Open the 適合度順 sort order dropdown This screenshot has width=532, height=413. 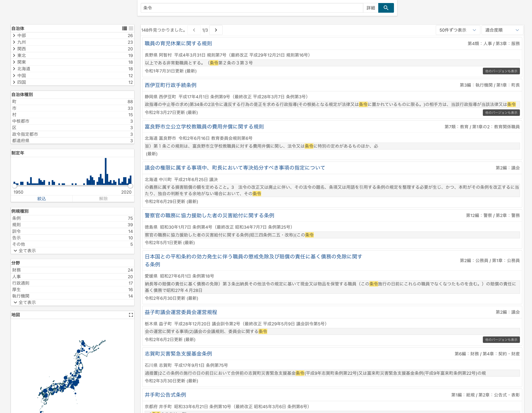pyautogui.click(x=502, y=30)
